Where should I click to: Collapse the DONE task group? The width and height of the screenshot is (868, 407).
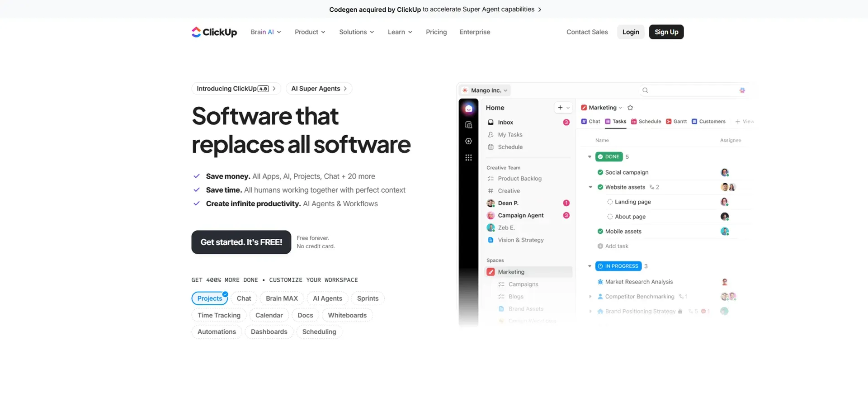[x=590, y=157]
